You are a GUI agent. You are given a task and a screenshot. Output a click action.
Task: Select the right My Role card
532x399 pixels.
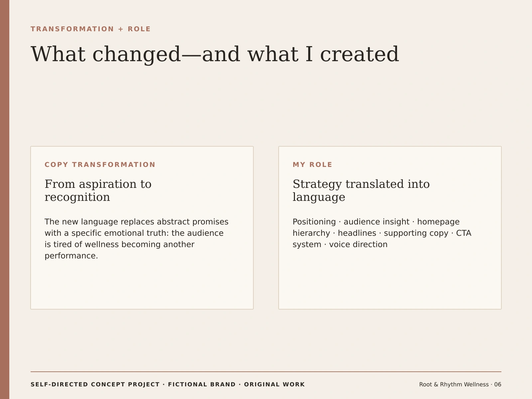390,228
